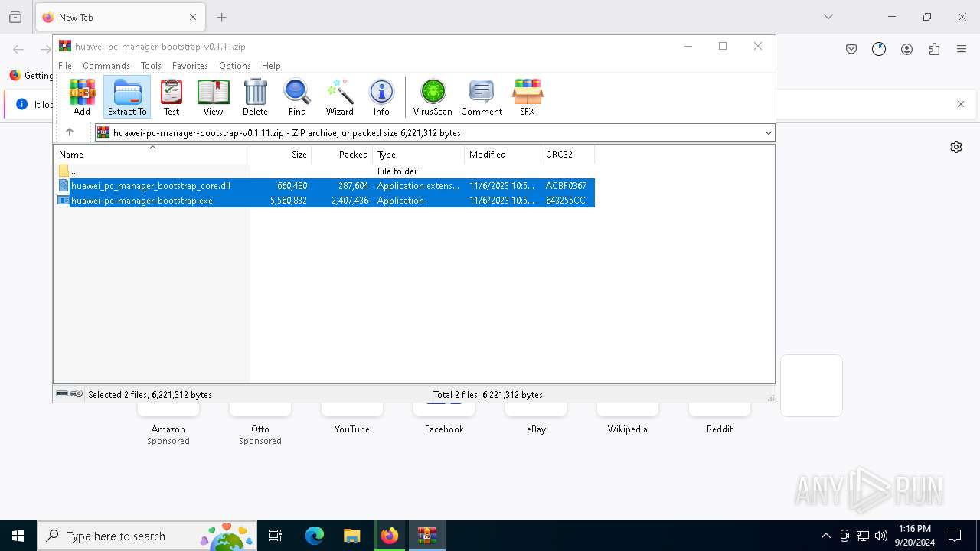Screen dimensions: 980x551
Task: Click status text Selected 2 files
Action: 150,395
